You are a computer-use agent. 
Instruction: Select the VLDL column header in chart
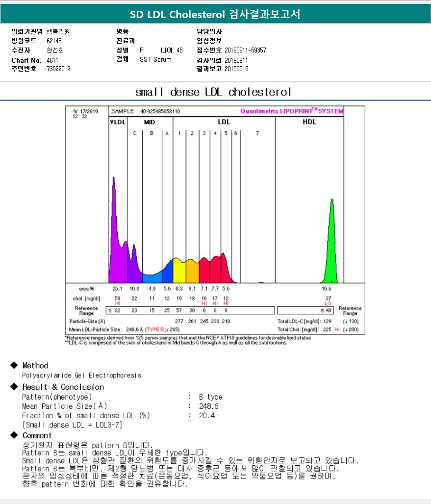(117, 122)
